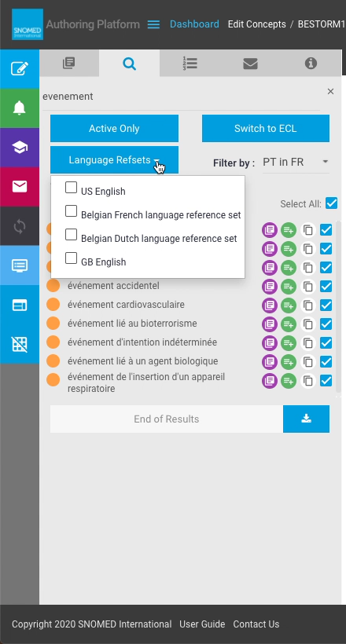Image resolution: width=346 pixels, height=644 pixels.
Task: Switch to the numbered list tab
Action: (190, 64)
